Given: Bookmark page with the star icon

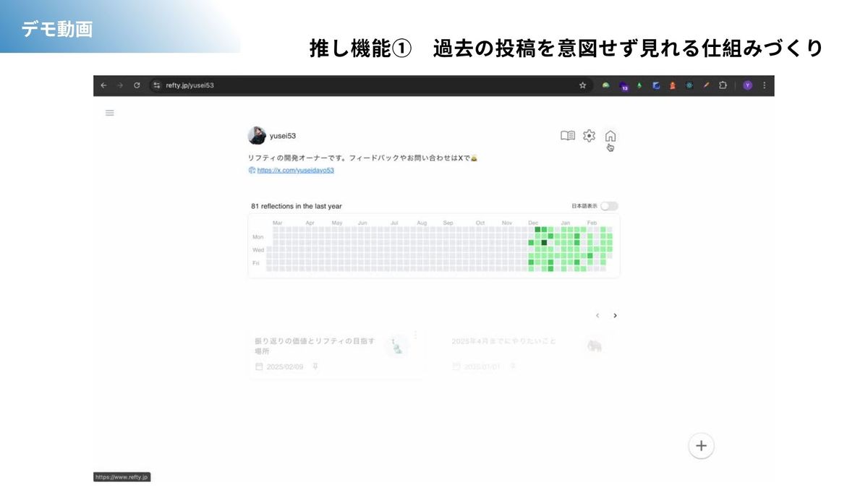Looking at the screenshot, I should coord(582,85).
